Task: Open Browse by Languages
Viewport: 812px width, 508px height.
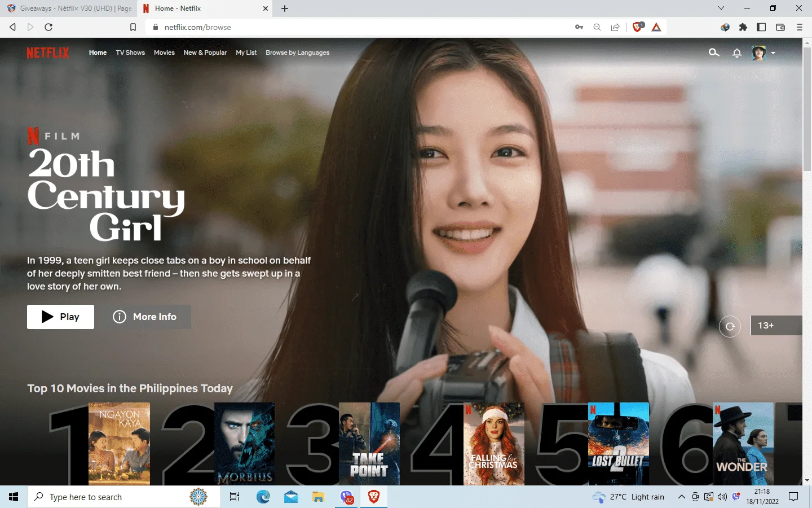Action: 298,52
